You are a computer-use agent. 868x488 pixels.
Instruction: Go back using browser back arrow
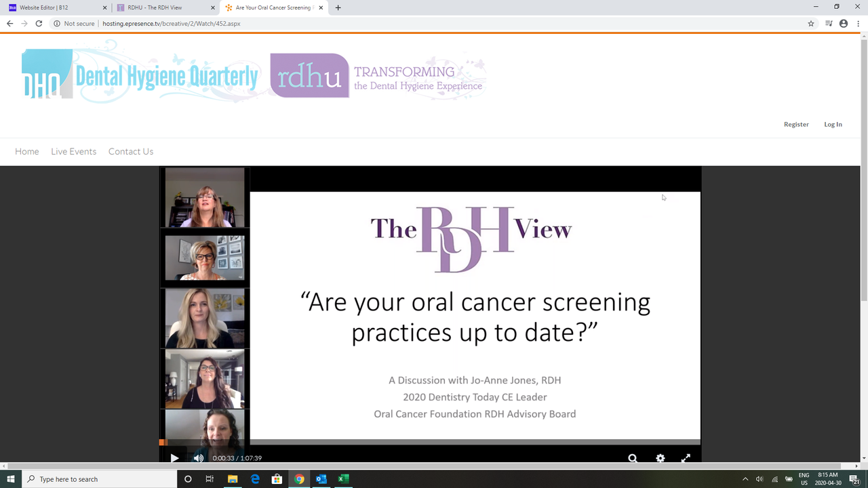click(9, 23)
